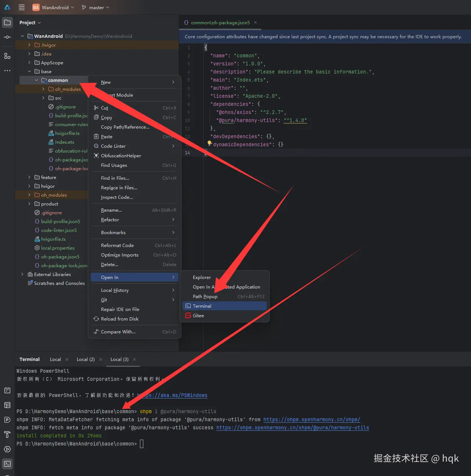This screenshot has width=471, height=476.
Task: Choose Delete... from context menu
Action: [x=134, y=264]
